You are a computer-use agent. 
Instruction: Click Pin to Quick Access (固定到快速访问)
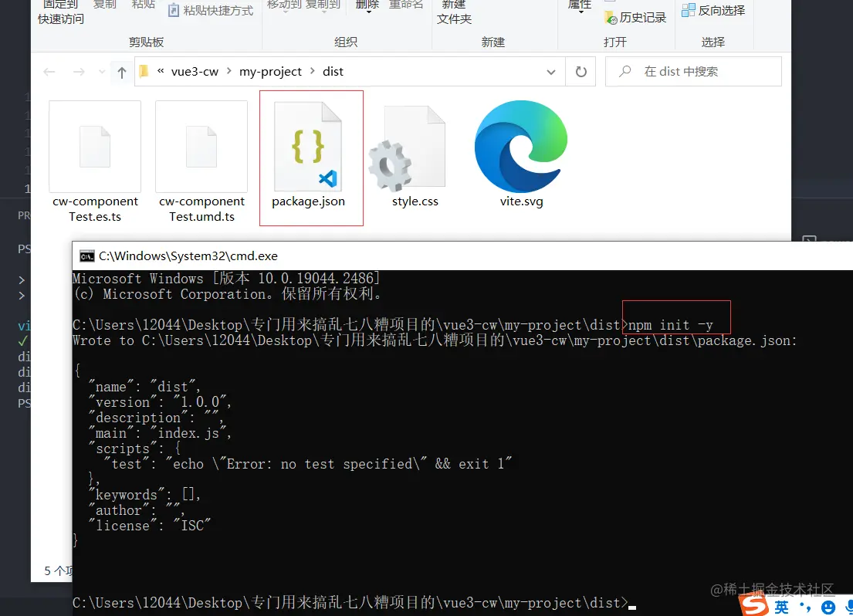pos(60,12)
